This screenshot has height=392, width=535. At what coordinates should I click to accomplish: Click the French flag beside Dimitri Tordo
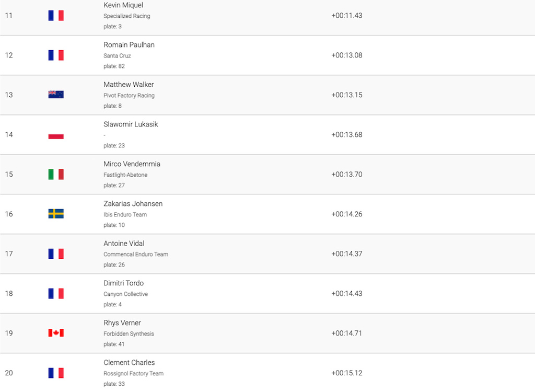pyautogui.click(x=56, y=293)
